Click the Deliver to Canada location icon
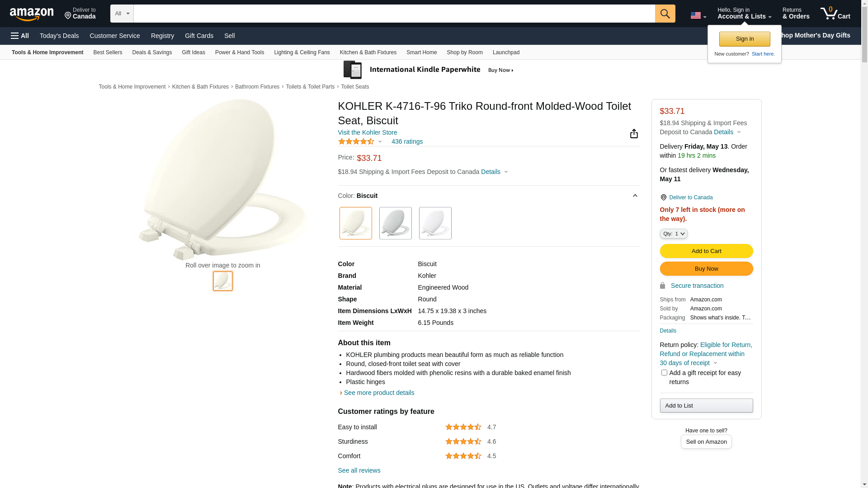868x488 pixels. click(663, 197)
